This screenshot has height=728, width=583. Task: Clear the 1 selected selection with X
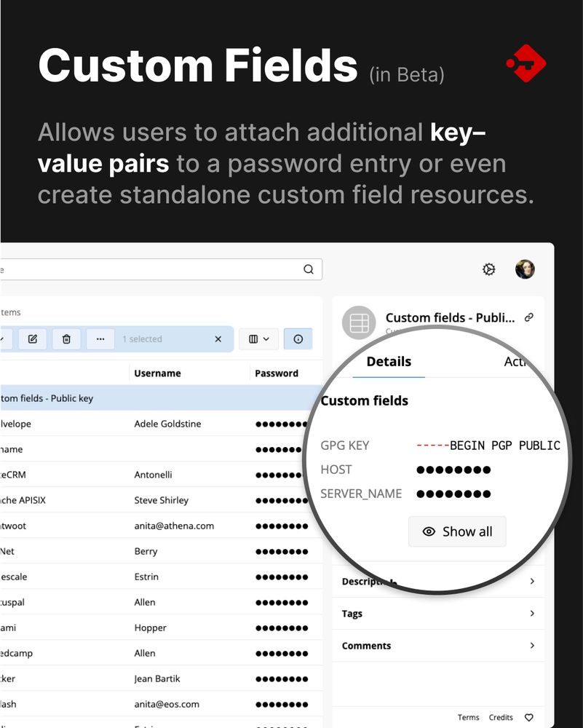pos(218,339)
